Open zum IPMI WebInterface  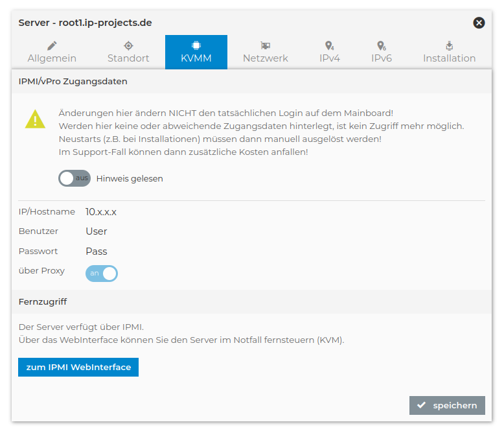click(x=78, y=367)
